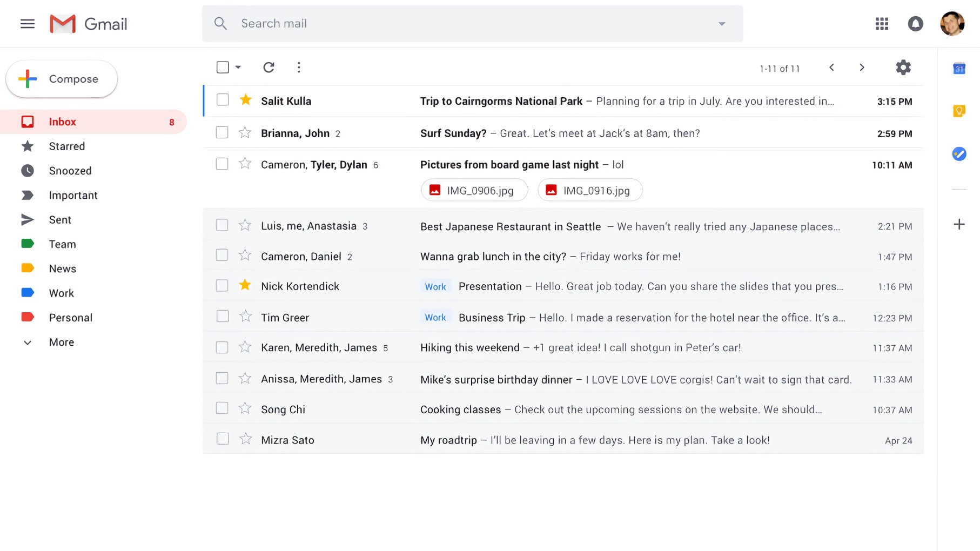980x551 pixels.
Task: Open the notifications bell
Action: click(x=915, y=24)
